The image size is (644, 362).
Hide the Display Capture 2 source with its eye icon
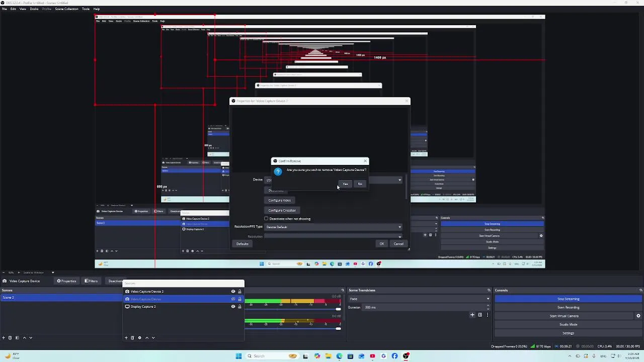point(233,307)
